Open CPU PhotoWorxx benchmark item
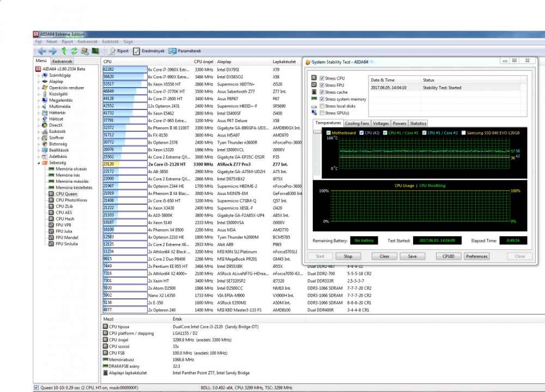The height and width of the screenshot is (392, 545). (68, 200)
